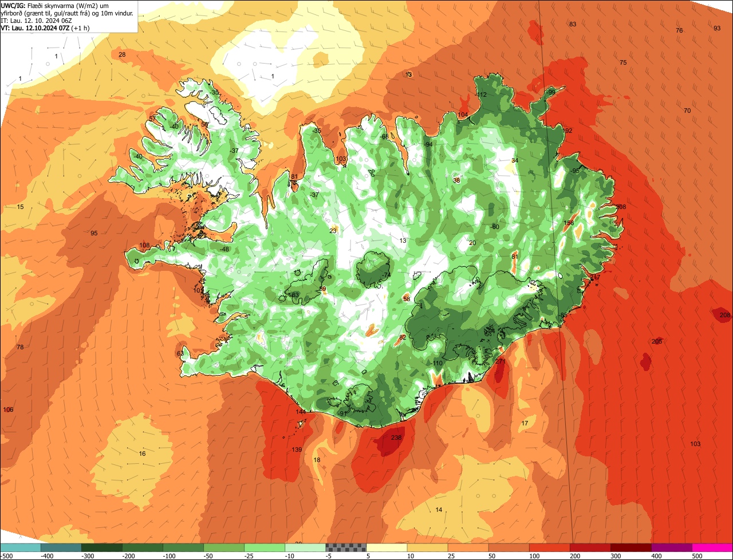Click the 93 value in the top-right corner
Screen dimensions: 733x560
[717, 29]
